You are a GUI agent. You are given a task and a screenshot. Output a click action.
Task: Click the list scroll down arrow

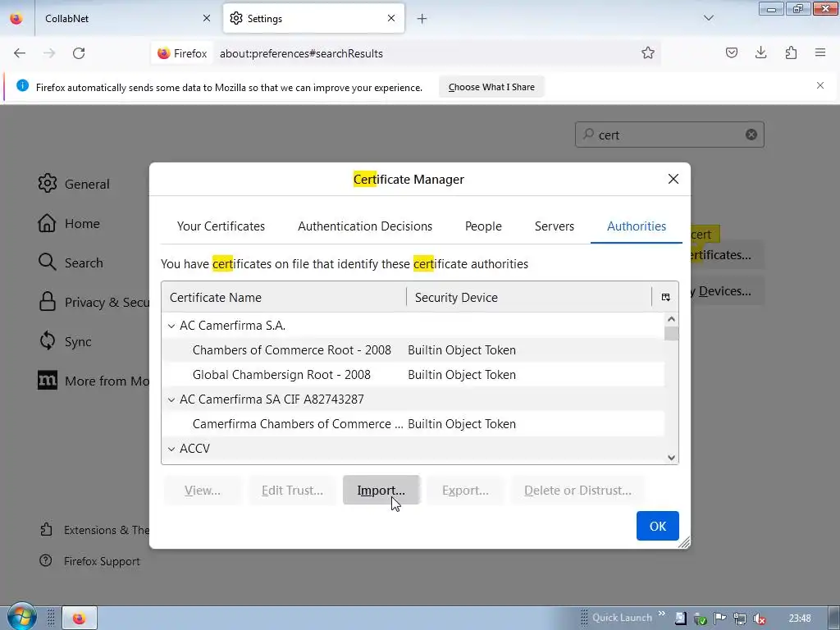pos(671,458)
